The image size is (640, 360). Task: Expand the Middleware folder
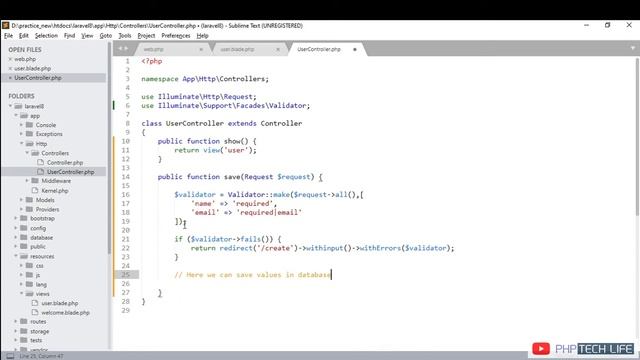[27, 181]
